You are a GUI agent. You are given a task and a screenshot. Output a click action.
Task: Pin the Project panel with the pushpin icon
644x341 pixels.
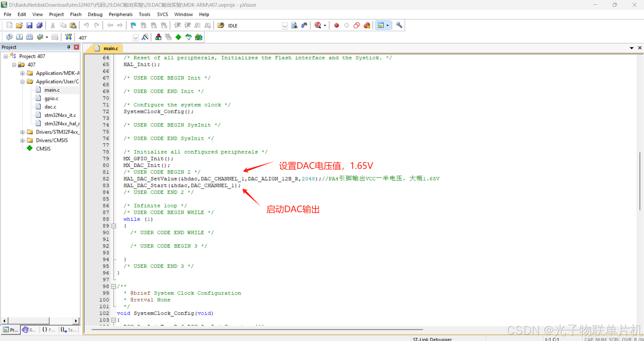[69, 47]
